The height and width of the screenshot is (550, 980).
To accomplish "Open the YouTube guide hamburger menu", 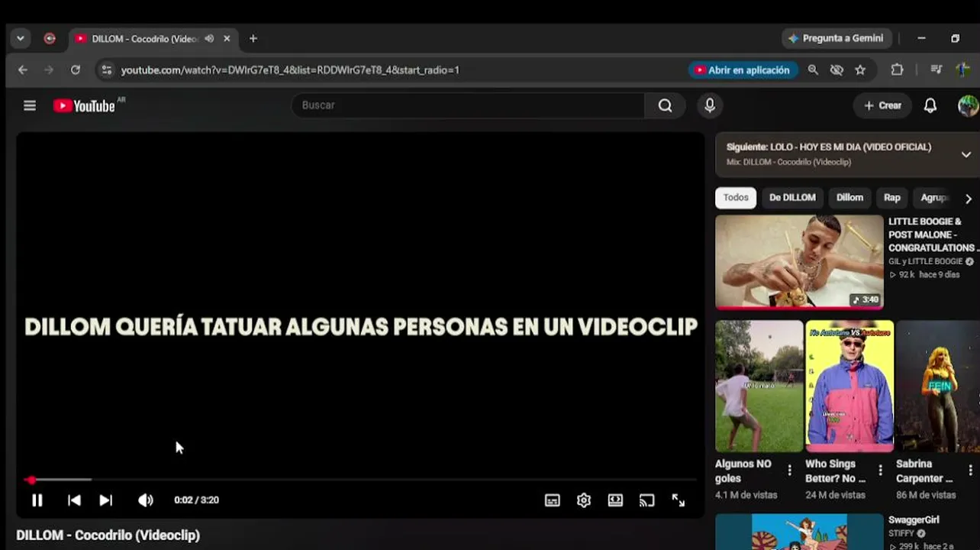I will pos(30,105).
